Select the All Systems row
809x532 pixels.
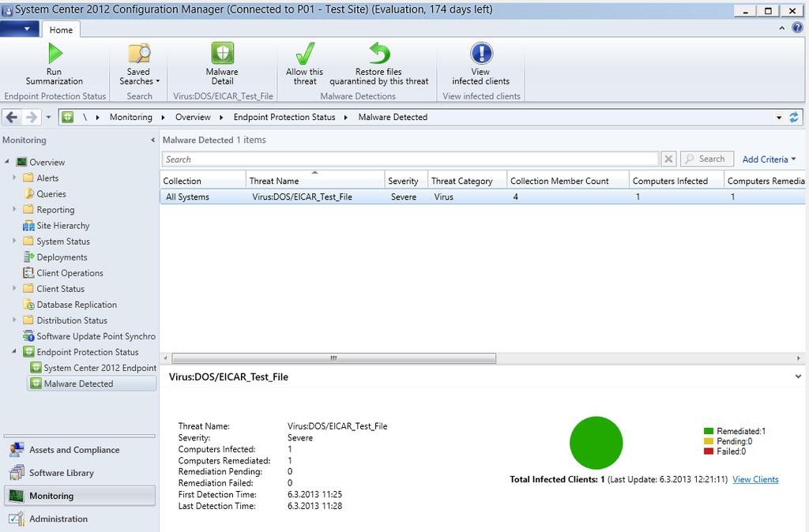pyautogui.click(x=483, y=197)
